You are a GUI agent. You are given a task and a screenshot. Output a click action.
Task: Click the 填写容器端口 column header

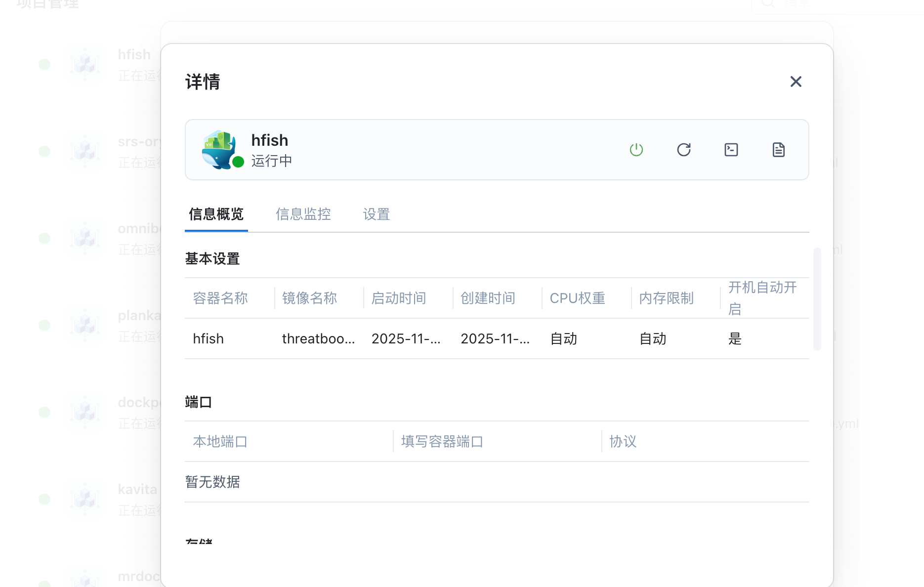click(442, 442)
